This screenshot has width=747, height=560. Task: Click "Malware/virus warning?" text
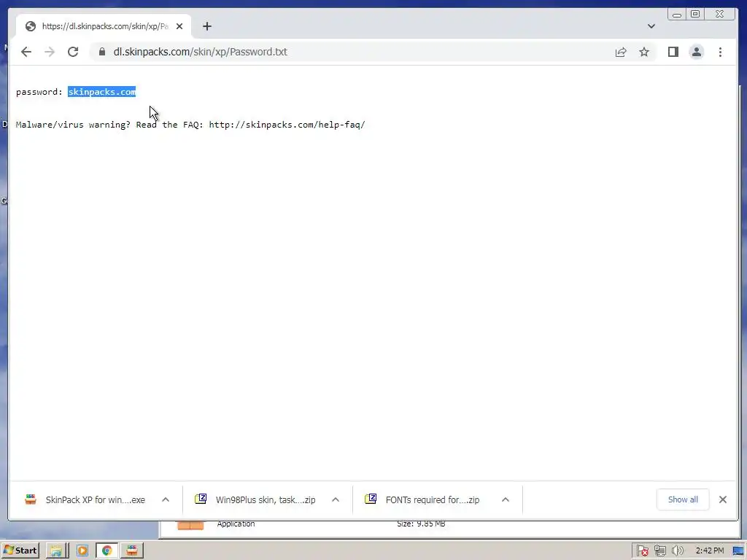click(x=73, y=125)
